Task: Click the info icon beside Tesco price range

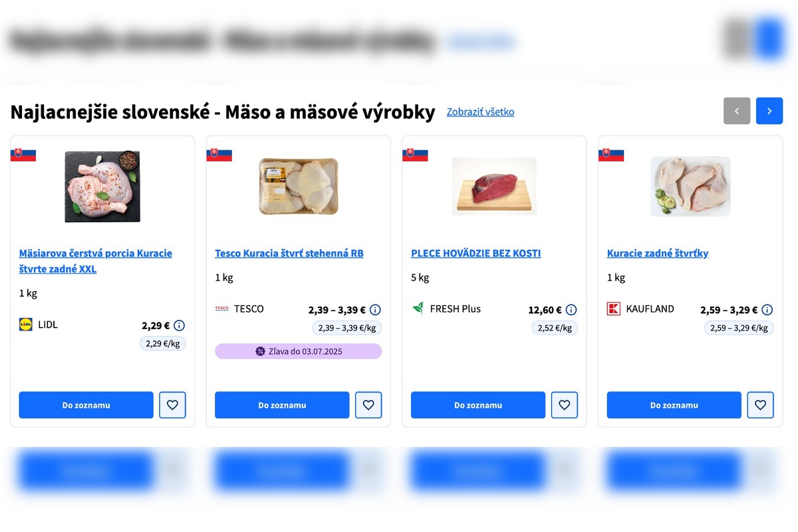Action: click(x=375, y=310)
